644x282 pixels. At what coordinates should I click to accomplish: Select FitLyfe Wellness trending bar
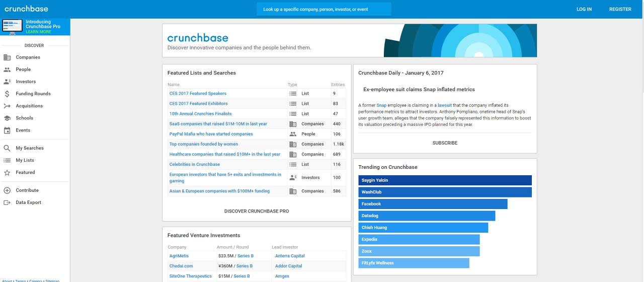pos(414,263)
